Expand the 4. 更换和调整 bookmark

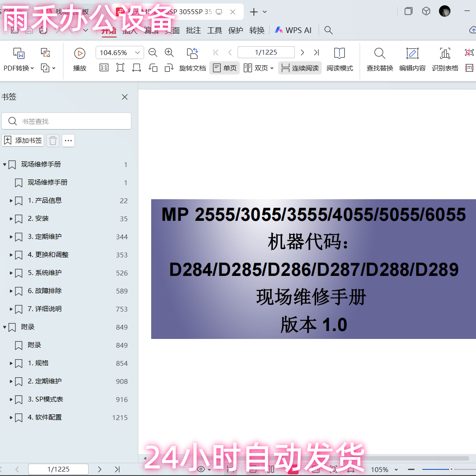11,255
